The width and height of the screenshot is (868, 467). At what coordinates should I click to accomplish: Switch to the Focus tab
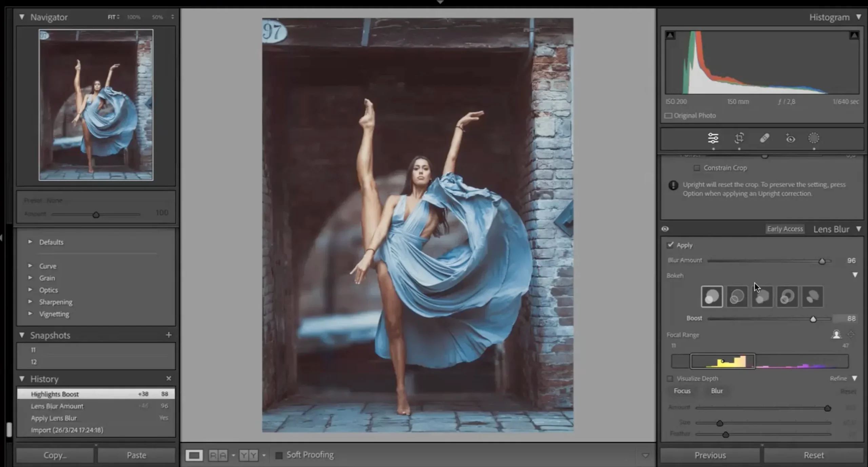[682, 391]
